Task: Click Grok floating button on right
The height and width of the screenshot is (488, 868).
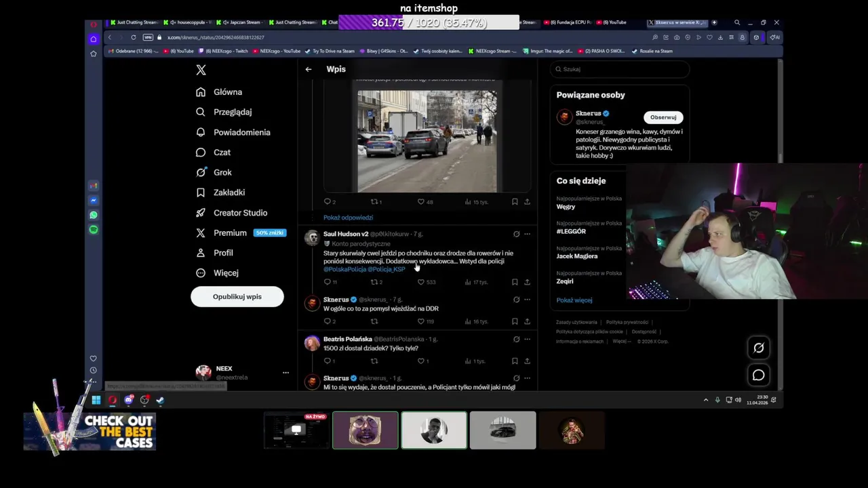Action: tap(758, 348)
